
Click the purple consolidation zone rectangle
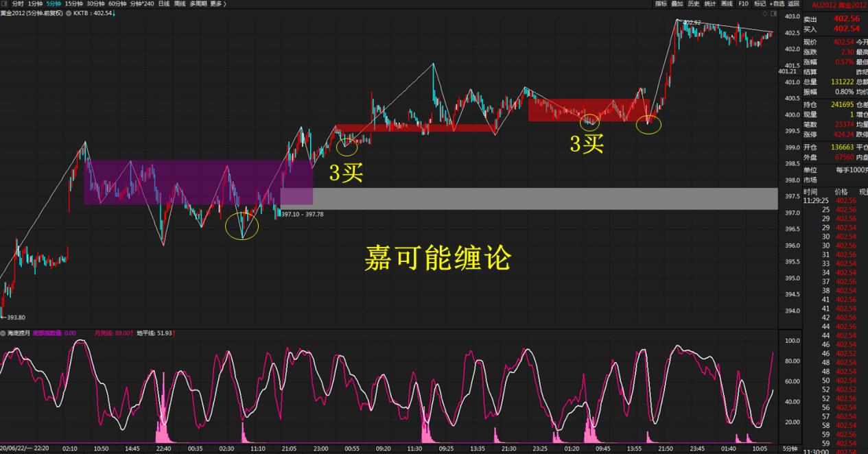tap(198, 182)
